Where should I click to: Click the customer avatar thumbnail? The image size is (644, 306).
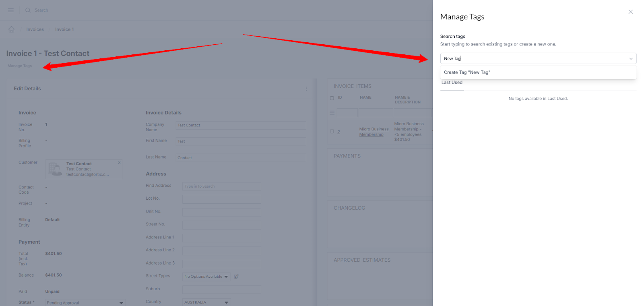point(55,169)
